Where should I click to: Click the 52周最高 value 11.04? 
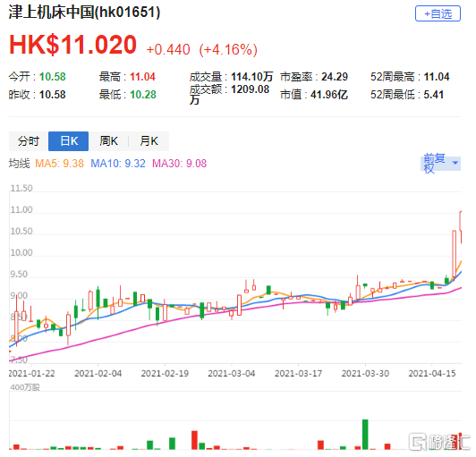437,77
